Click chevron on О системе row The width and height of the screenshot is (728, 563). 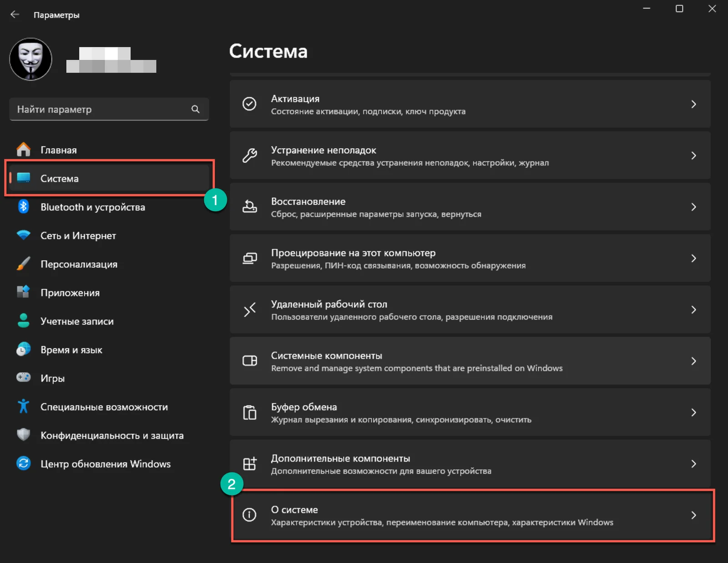[x=693, y=515]
